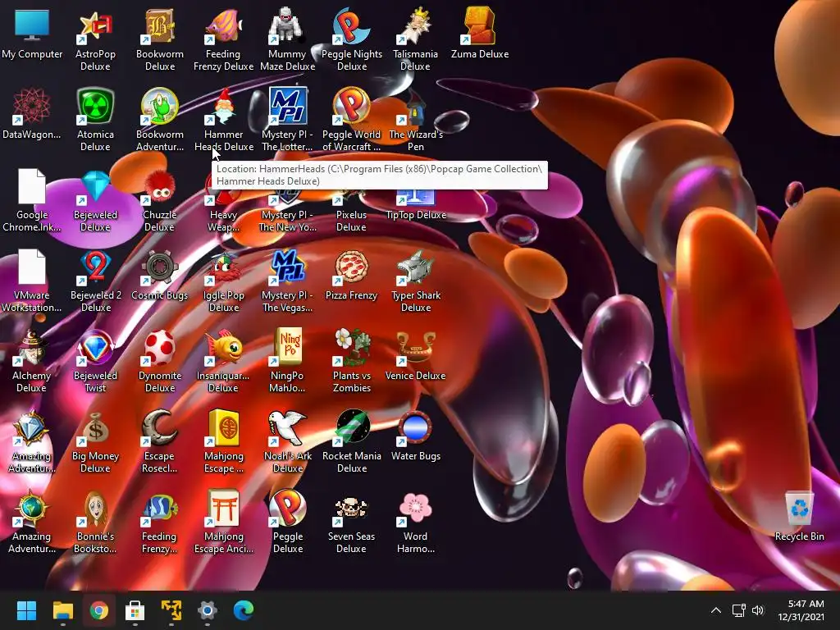The image size is (840, 630).
Task: Open the Windows Start menu
Action: [26, 610]
